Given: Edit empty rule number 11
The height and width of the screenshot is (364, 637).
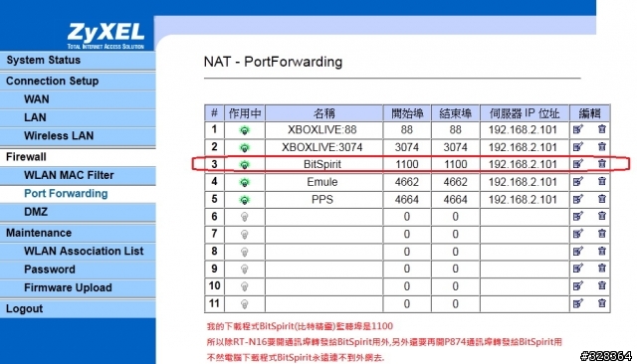Looking at the screenshot, I should point(577,303).
